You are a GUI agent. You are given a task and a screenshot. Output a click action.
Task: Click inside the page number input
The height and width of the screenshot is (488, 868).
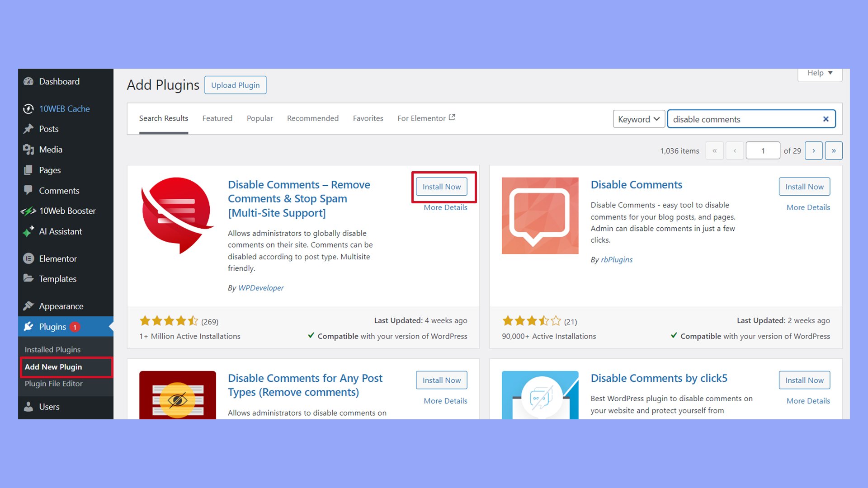point(763,150)
